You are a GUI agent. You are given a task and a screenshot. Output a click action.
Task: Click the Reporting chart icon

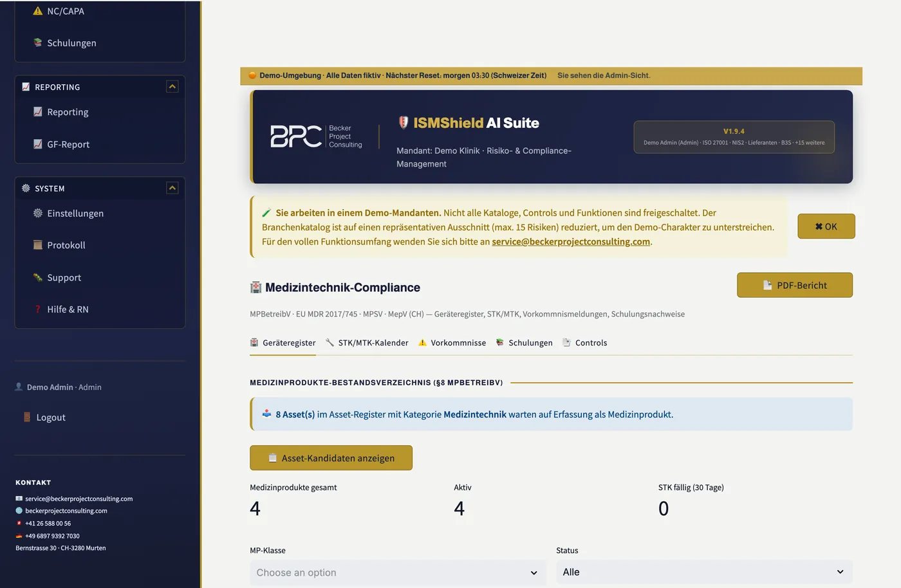click(x=38, y=112)
